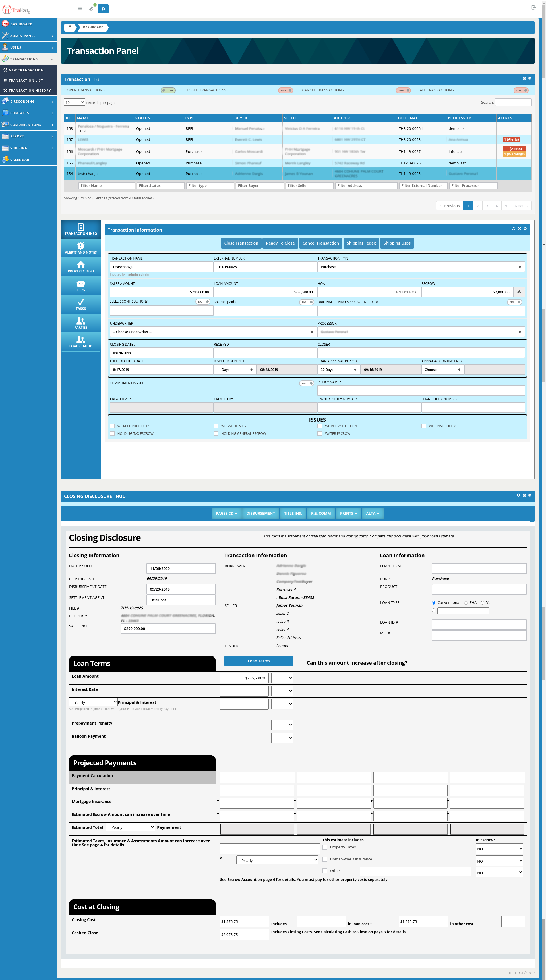Check the WF Recorded Docs checkbox
Viewport: 546px width, 980px height.
(112, 426)
